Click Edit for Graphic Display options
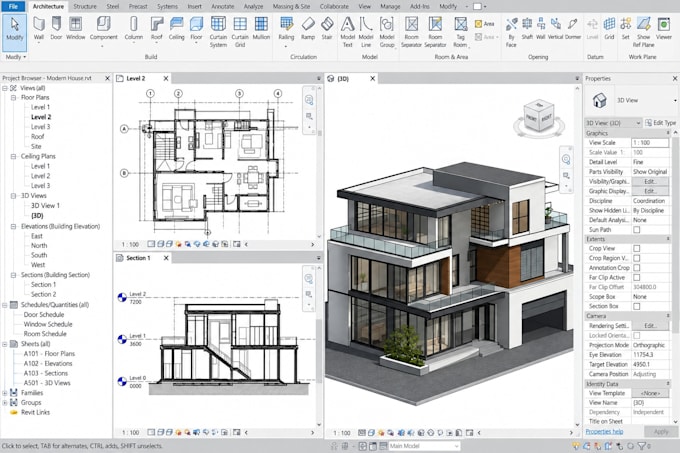Image resolution: width=680 pixels, height=453 pixels. pos(650,191)
